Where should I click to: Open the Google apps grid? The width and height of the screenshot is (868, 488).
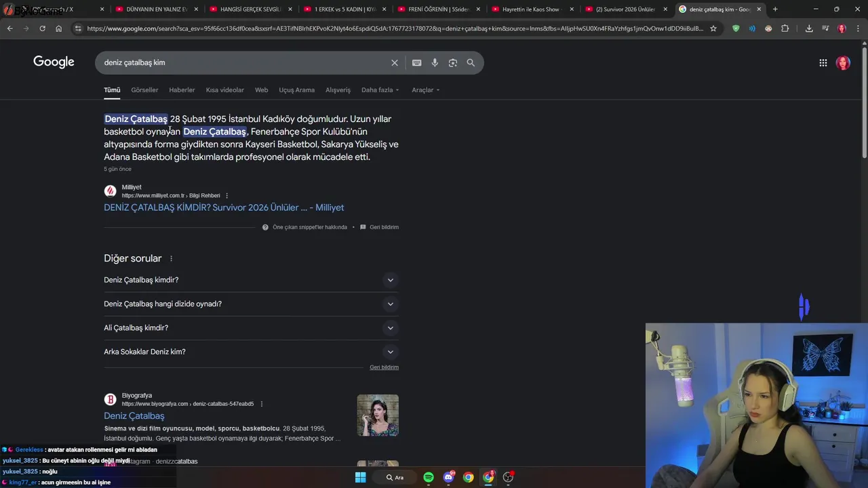click(823, 63)
